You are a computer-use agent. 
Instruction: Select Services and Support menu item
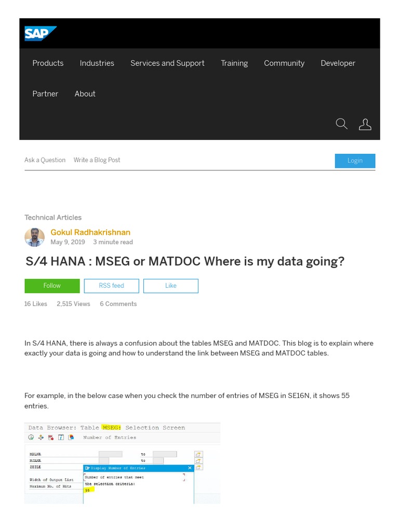167,63
